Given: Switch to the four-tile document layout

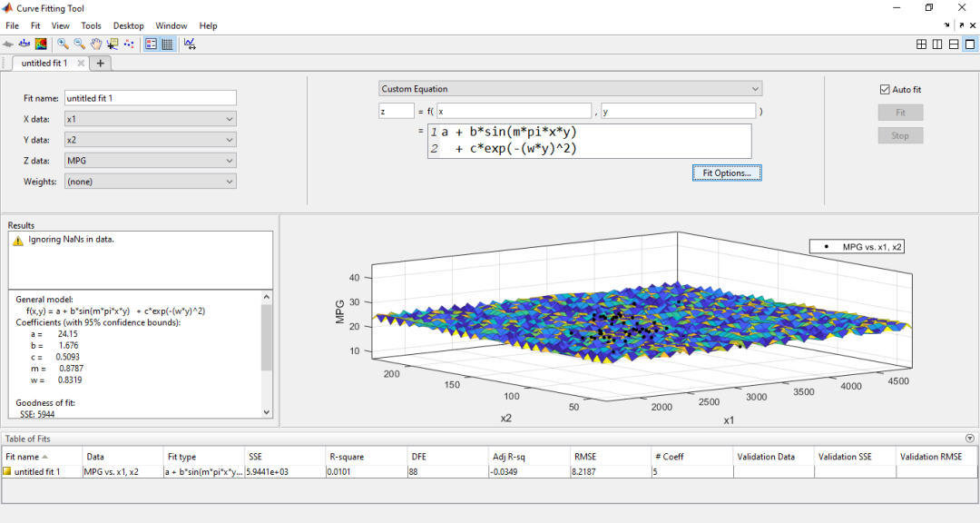Looking at the screenshot, I should click(x=921, y=44).
